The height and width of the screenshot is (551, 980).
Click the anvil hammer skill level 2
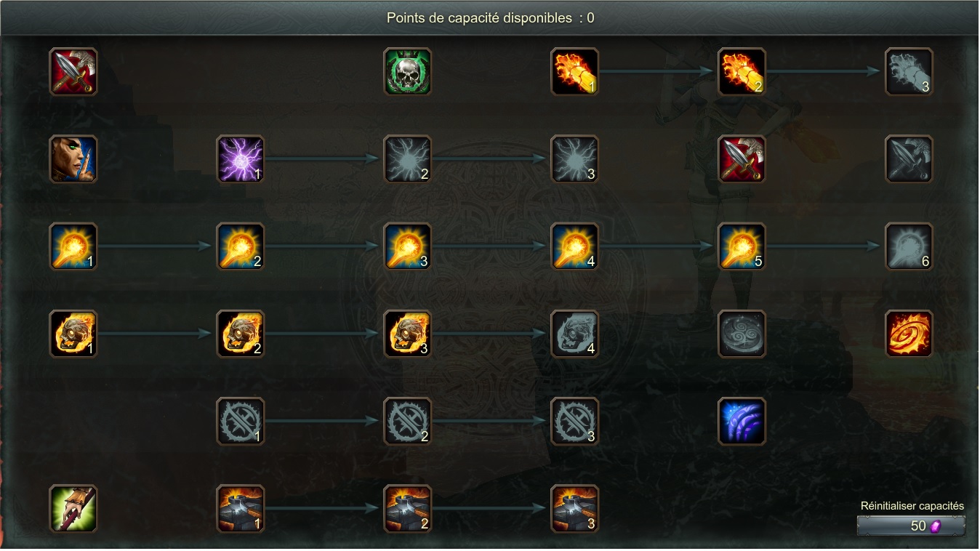[407, 508]
